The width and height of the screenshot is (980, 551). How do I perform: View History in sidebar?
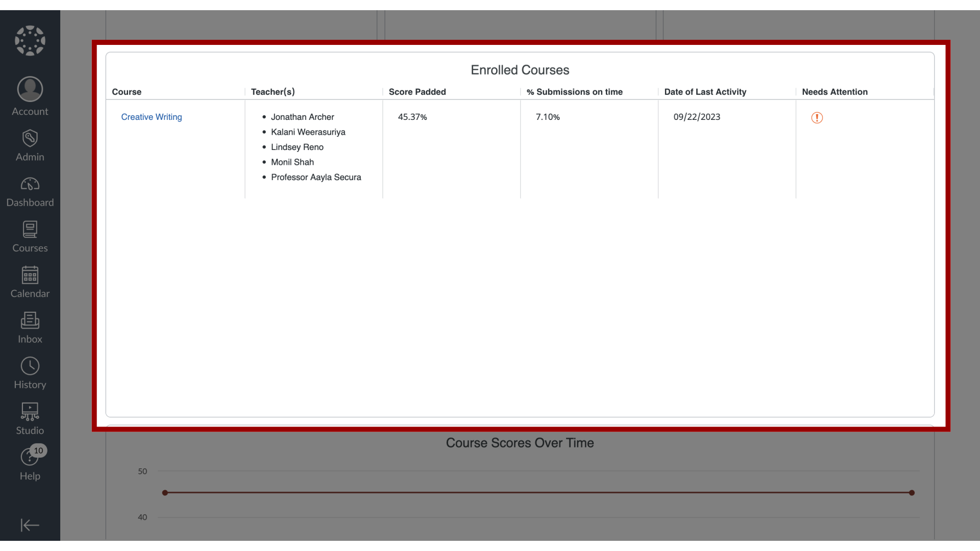(x=30, y=373)
